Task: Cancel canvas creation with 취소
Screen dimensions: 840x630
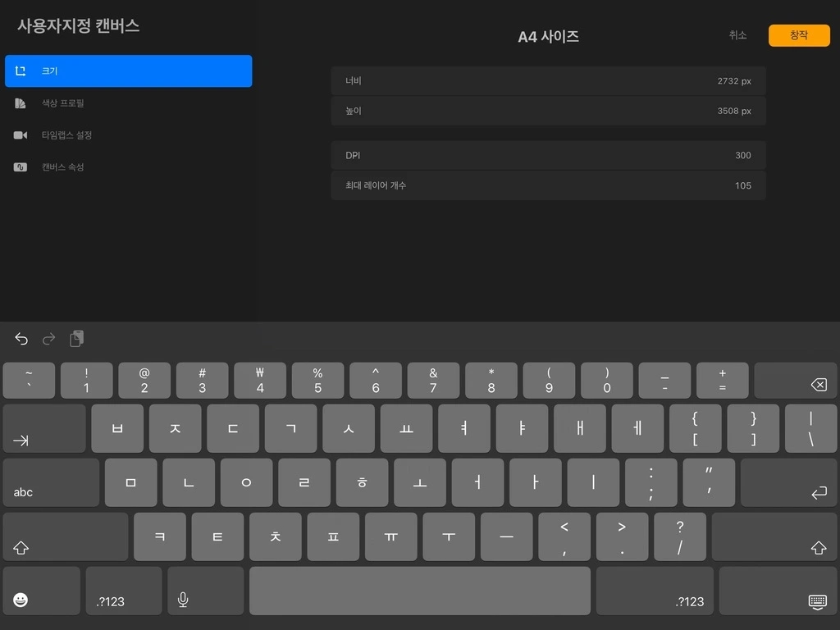Action: click(737, 35)
